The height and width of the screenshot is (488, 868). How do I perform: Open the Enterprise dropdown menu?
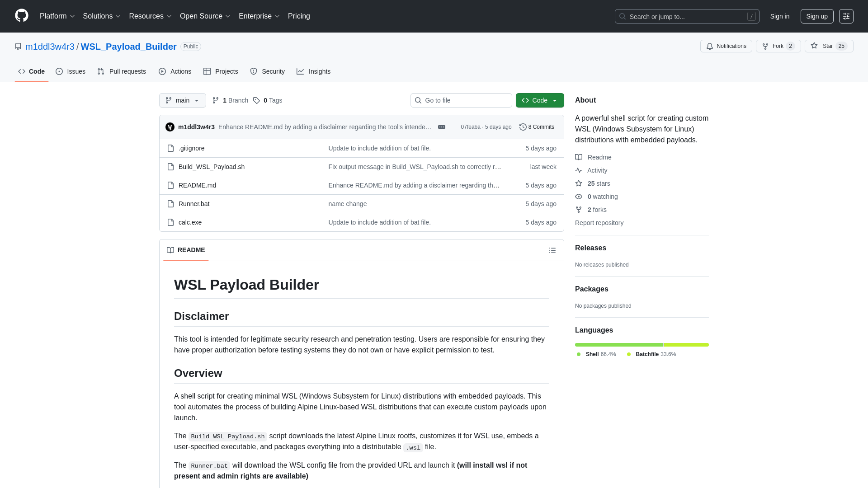pos(259,16)
